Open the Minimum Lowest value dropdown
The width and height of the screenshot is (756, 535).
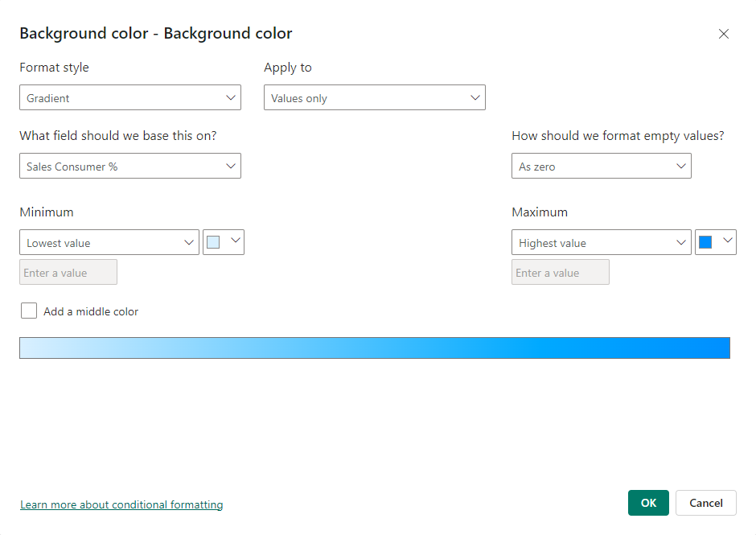point(109,242)
